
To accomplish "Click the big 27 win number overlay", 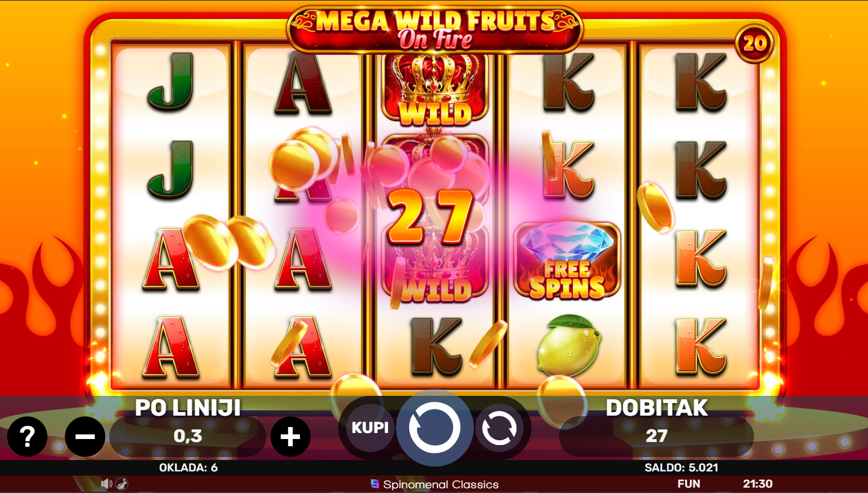I will (x=430, y=218).
